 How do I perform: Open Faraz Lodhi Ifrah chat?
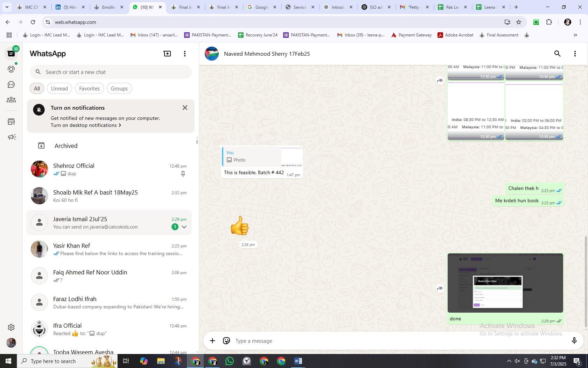109,302
